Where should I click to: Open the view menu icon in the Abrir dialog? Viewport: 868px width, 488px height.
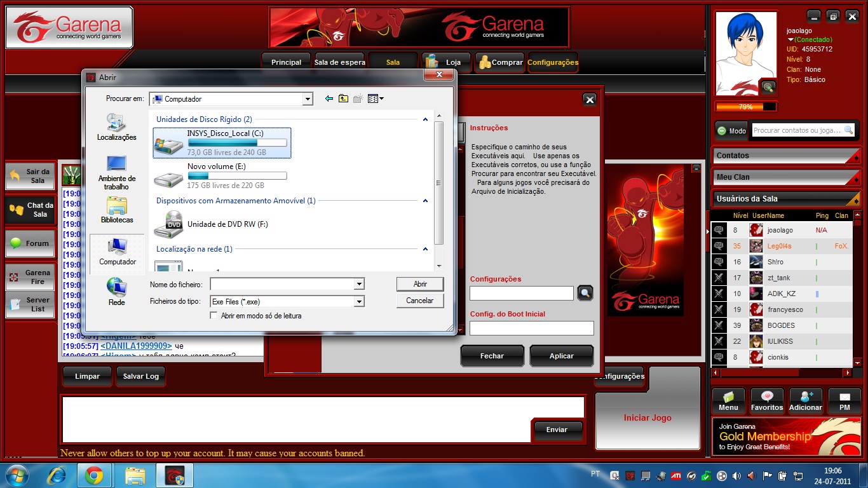click(x=376, y=98)
